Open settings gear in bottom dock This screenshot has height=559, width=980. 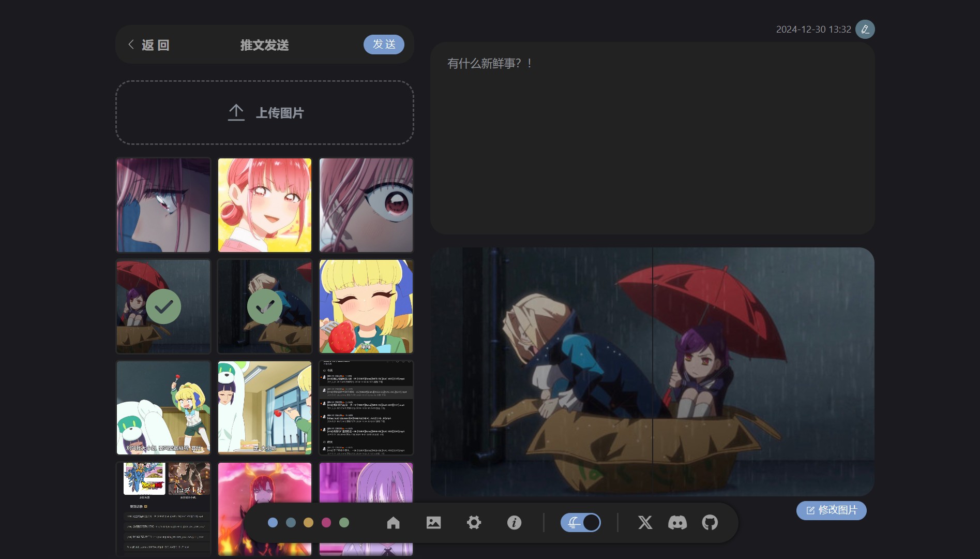click(x=474, y=523)
